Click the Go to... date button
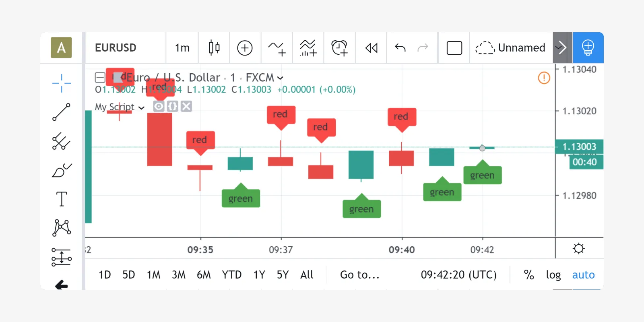This screenshot has height=322, width=644. [x=360, y=275]
